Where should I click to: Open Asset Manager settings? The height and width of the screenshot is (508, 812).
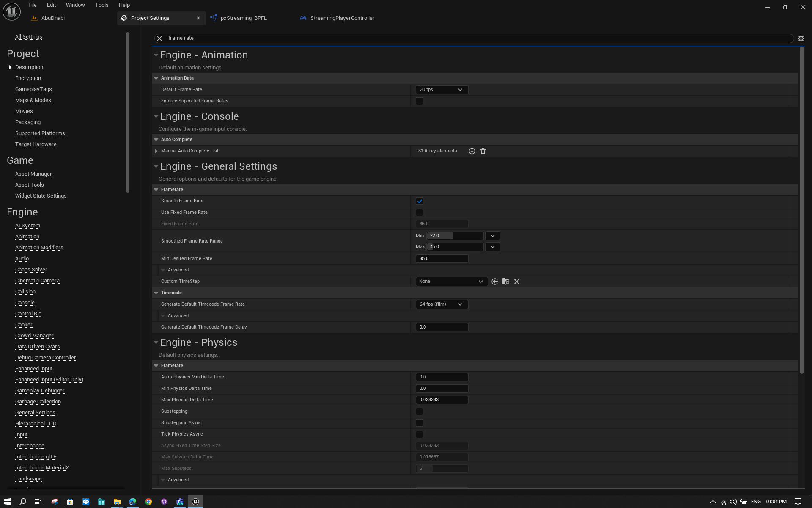[x=33, y=174]
